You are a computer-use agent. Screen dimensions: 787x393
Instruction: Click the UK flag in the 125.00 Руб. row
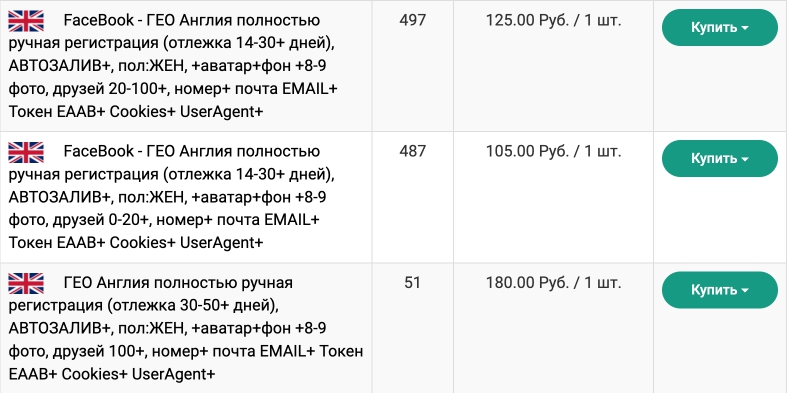(x=26, y=21)
